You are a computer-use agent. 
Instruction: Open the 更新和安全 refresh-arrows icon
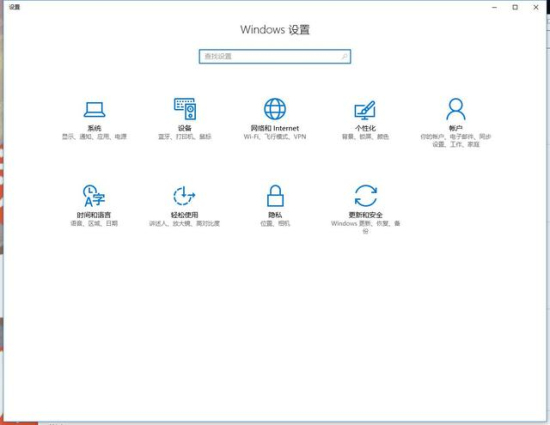365,196
